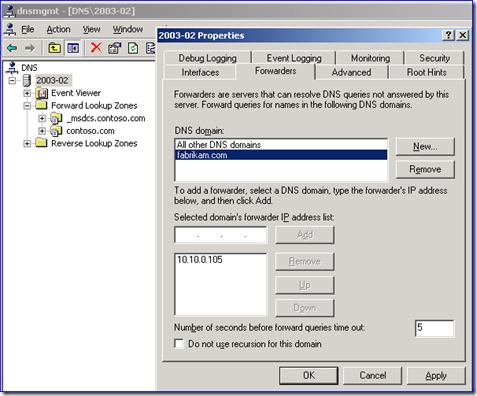Click the Refresh toolbar icon

pos(133,48)
